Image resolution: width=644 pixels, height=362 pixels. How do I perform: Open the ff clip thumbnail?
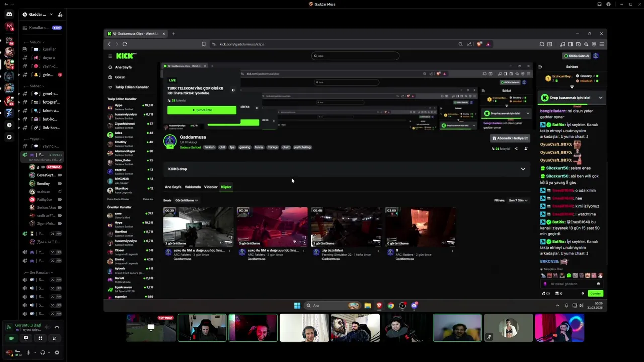click(x=421, y=227)
